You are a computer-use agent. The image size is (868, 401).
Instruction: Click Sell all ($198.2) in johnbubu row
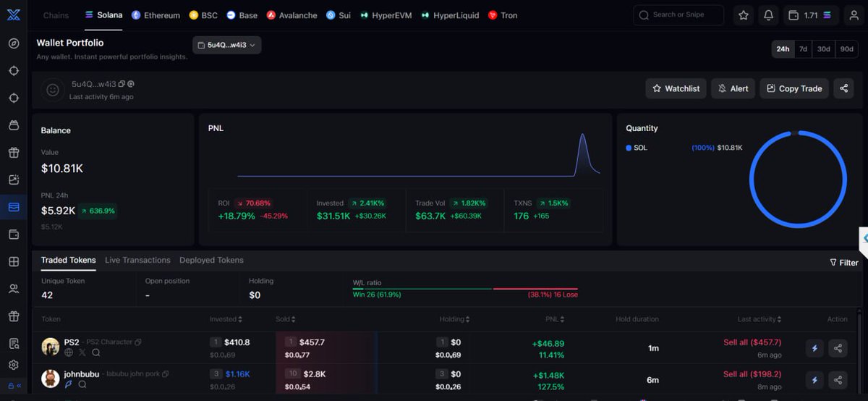click(752, 374)
